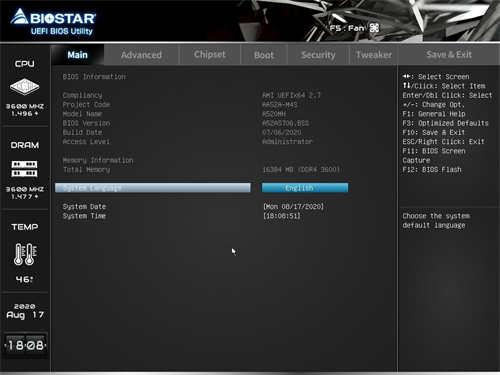500x375 pixels.
Task: Click the F5 Fan icon in header
Action: [374, 28]
